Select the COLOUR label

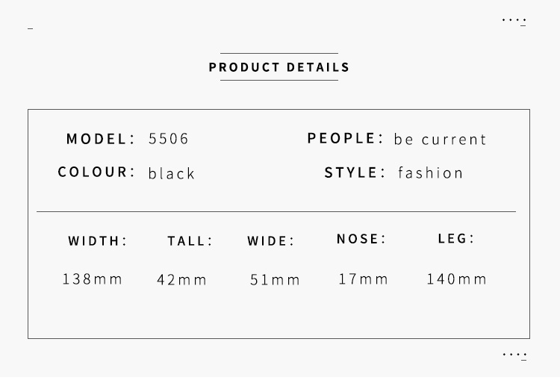96,172
